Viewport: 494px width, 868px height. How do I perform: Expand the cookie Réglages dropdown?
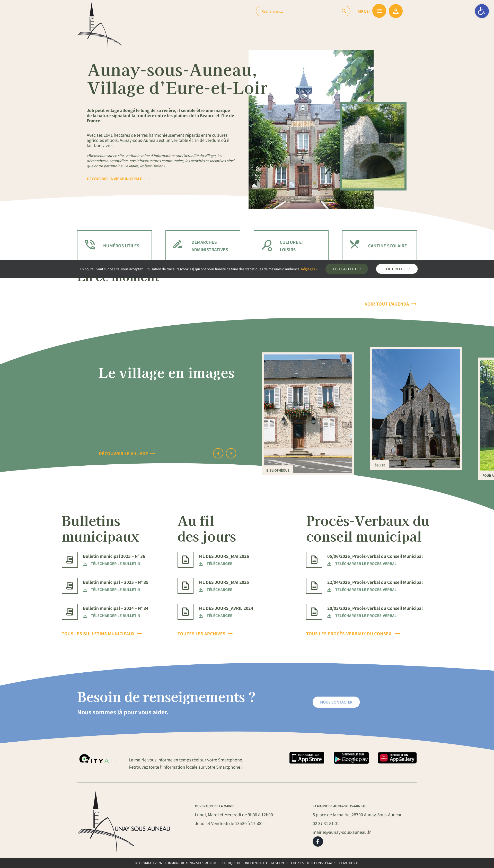309,269
